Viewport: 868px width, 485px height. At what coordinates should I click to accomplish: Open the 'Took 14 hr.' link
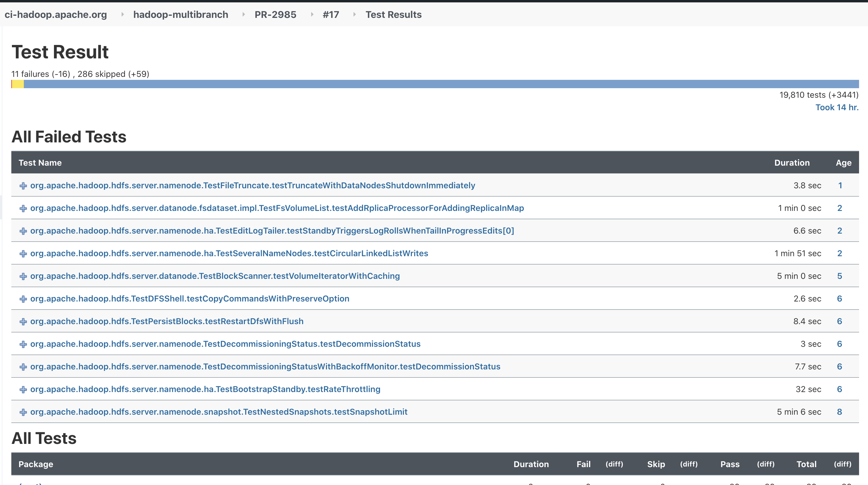(837, 108)
